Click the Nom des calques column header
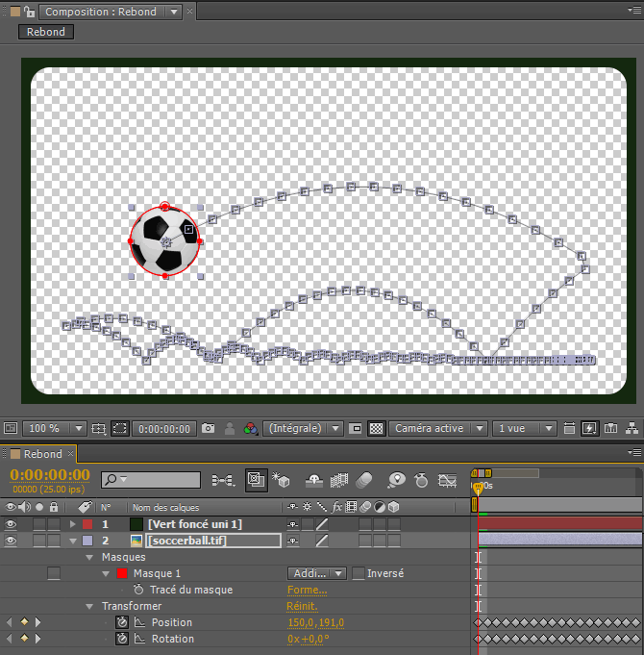The height and width of the screenshot is (655, 644). pos(165,507)
